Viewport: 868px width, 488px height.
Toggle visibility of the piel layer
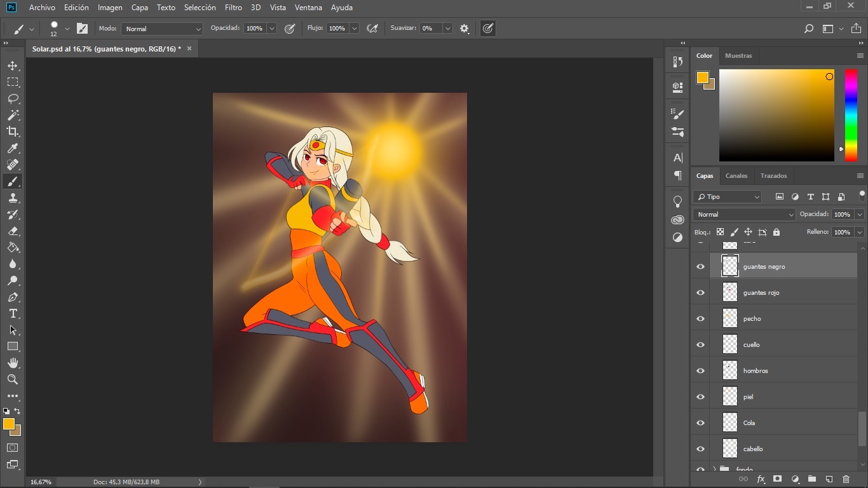click(700, 397)
